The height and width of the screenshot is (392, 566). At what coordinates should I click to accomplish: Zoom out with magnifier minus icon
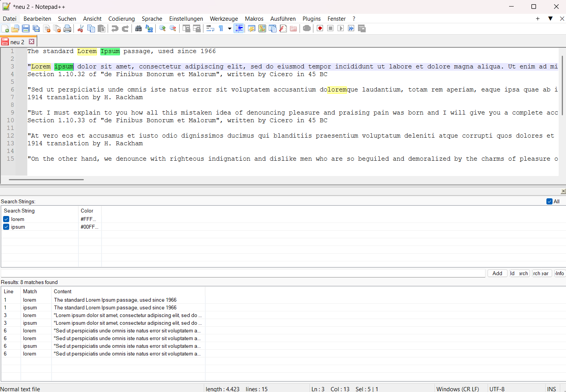tap(173, 28)
